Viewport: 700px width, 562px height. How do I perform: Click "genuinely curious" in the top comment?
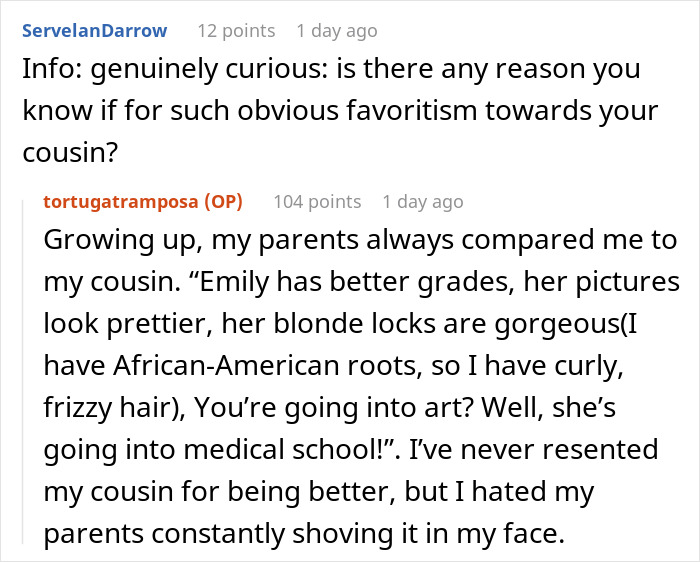click(209, 70)
